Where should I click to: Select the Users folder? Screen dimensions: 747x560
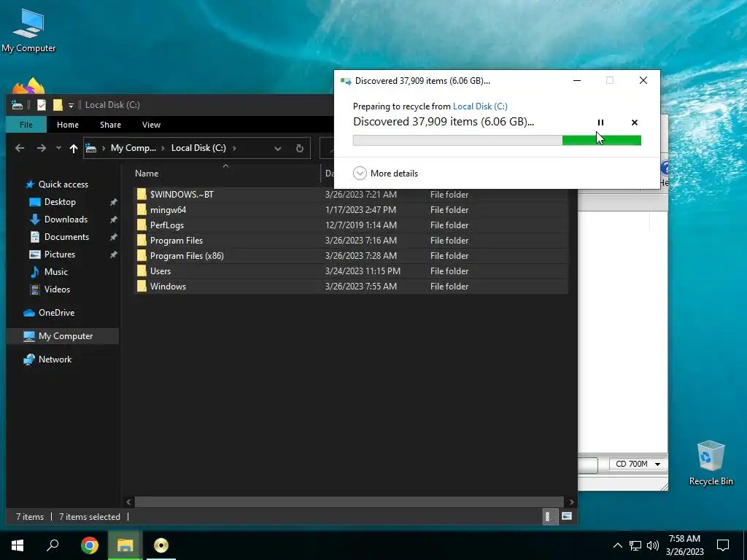click(x=350, y=271)
